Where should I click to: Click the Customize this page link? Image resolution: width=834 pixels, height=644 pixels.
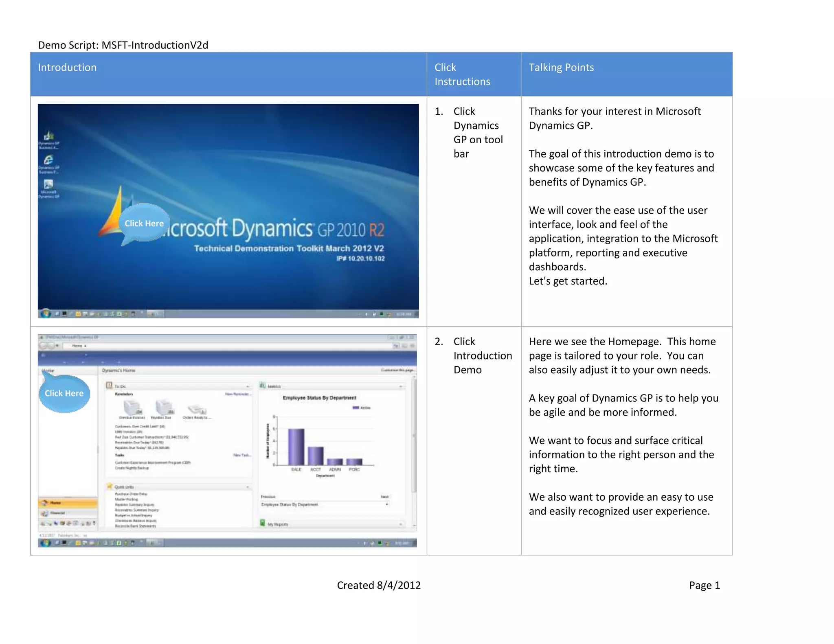tap(398, 370)
